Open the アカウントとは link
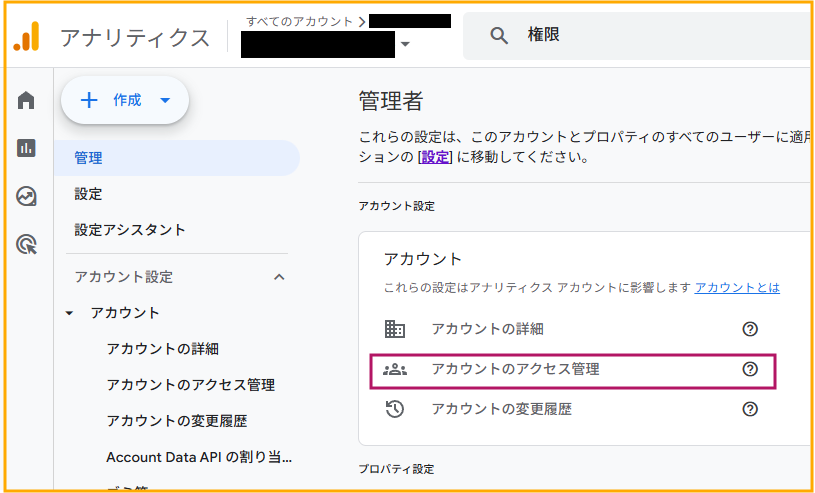This screenshot has height=493, width=815. coord(737,288)
